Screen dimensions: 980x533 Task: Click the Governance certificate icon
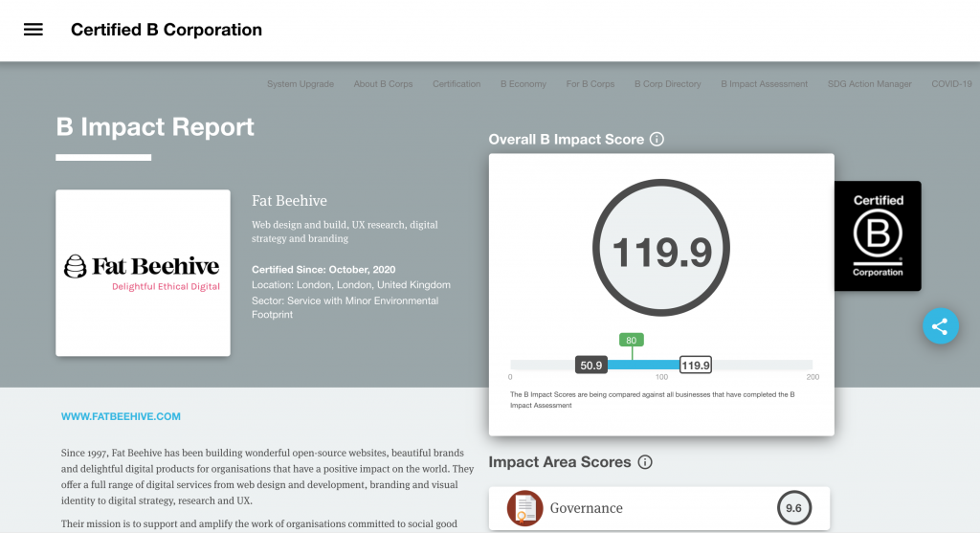coord(524,508)
